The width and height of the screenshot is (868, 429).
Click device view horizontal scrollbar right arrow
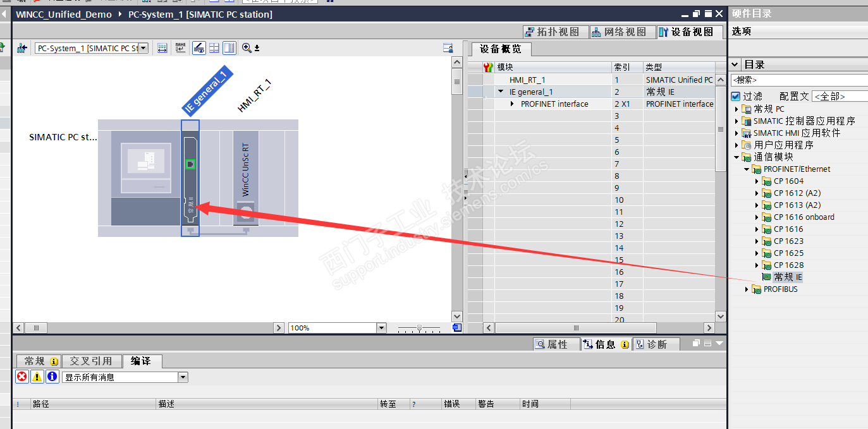[279, 328]
